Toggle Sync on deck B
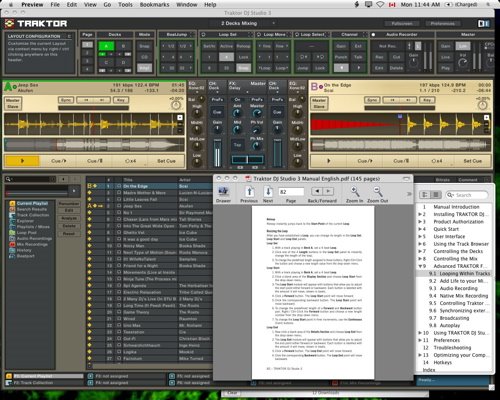Screen dimensions: 500x400 (372, 100)
